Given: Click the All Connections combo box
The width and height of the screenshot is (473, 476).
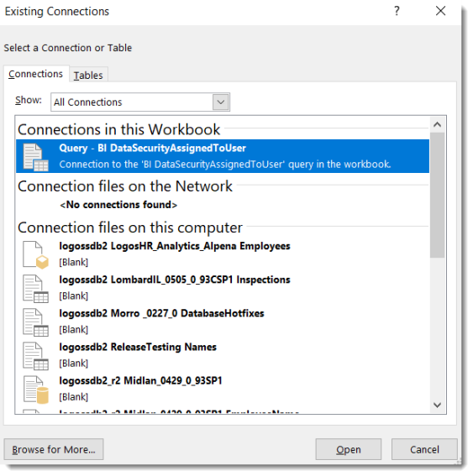Looking at the screenshot, I should (x=140, y=102).
